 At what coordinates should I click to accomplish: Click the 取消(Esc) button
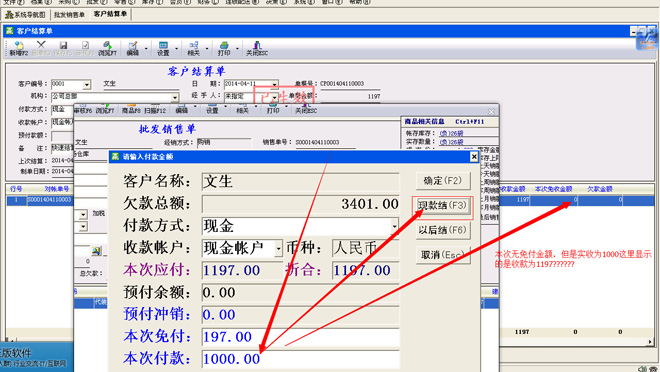[x=442, y=255]
